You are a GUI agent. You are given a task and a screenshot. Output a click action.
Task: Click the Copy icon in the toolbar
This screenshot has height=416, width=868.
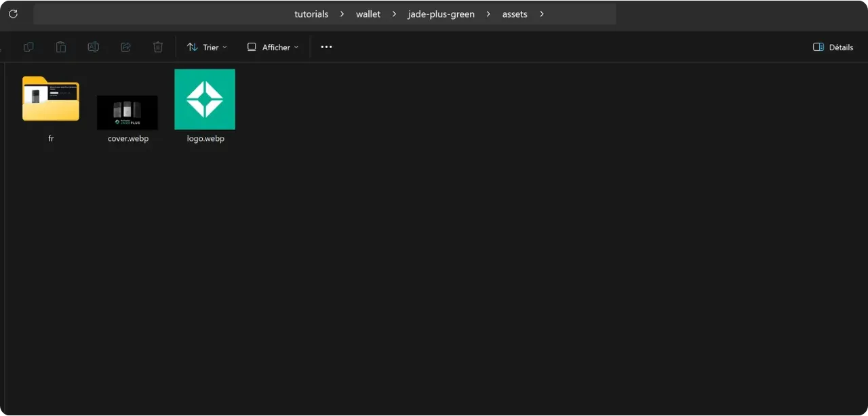click(28, 47)
